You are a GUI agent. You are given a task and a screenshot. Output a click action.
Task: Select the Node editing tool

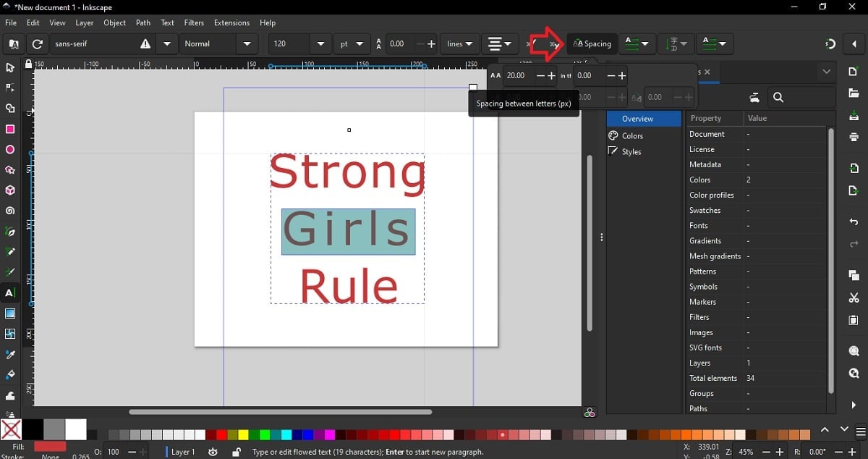pos(10,88)
